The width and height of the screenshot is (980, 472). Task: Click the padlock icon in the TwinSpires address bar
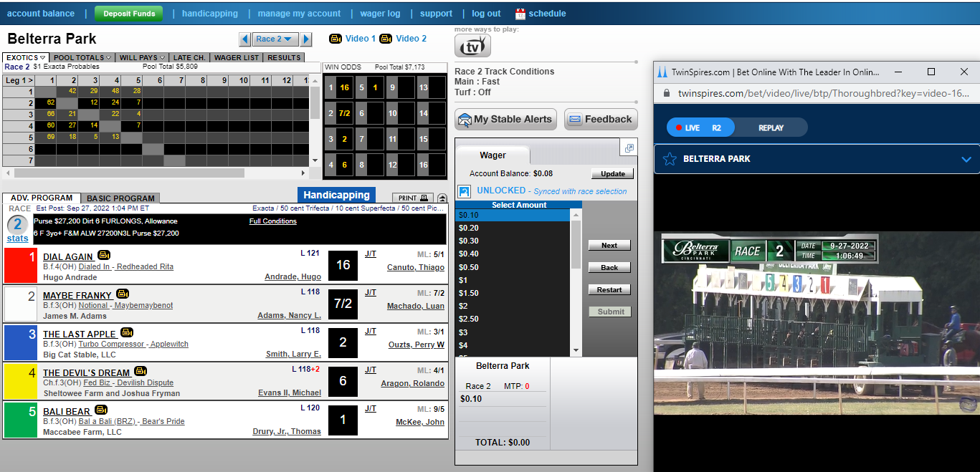(x=666, y=93)
